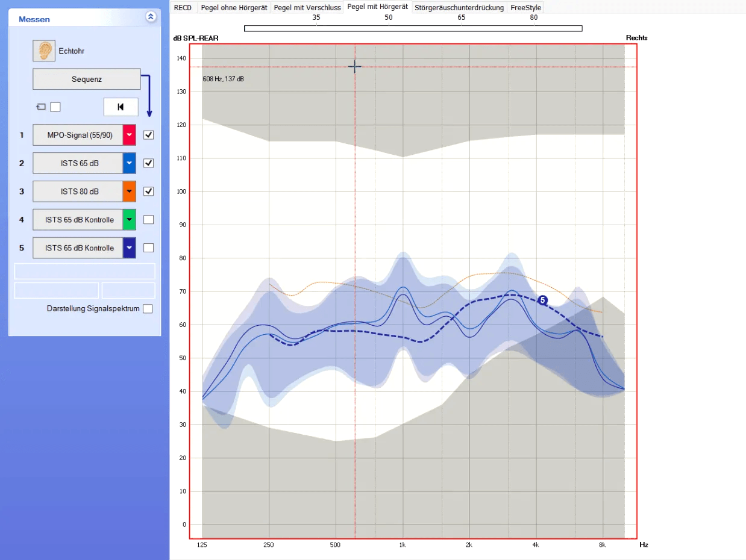Click the skip-to-start reset button
This screenshot has width=746, height=560.
(x=121, y=107)
